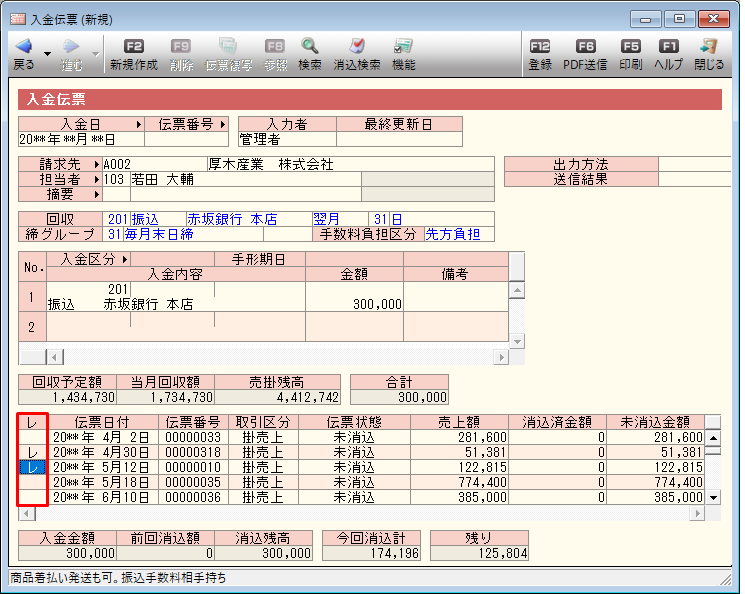Click the F8 参照 toolbar icon
Viewport: 745px width, 594px height.
(275, 46)
